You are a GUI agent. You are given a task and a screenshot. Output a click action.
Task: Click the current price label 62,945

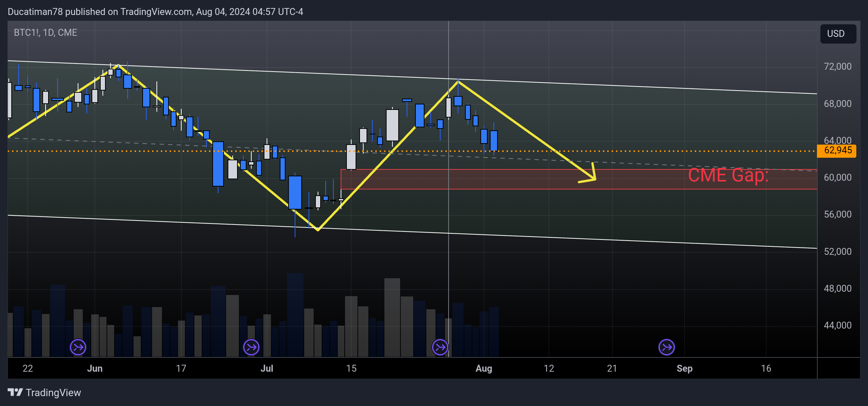tap(837, 150)
